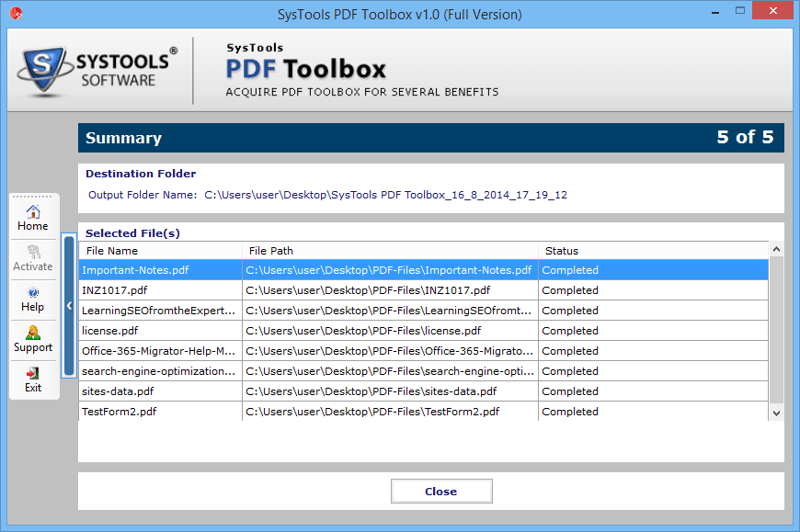The height and width of the screenshot is (532, 800).
Task: Select the INZ1017.pdf file name
Action: (x=114, y=290)
